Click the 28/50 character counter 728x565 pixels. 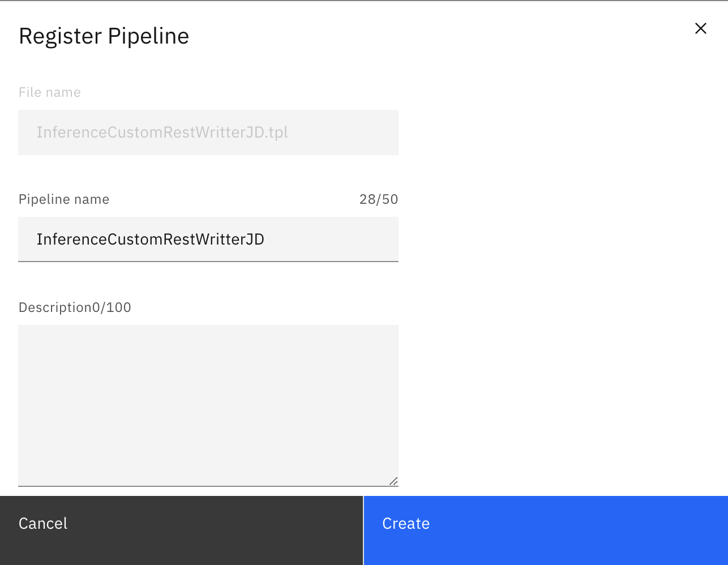pos(378,199)
